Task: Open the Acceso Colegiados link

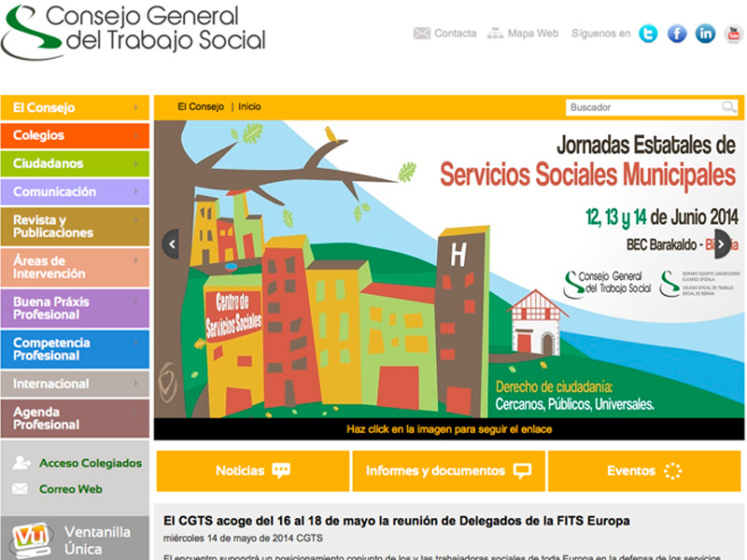Action: point(90,463)
